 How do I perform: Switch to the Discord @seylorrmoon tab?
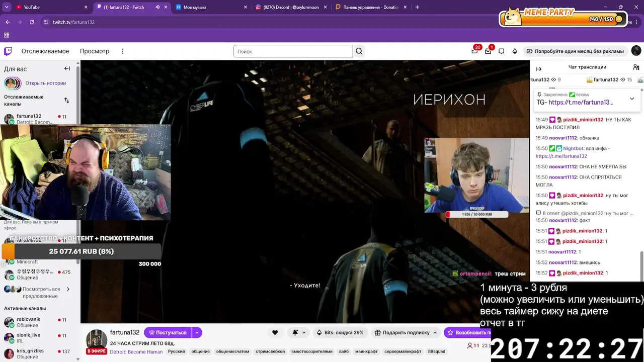291,7
